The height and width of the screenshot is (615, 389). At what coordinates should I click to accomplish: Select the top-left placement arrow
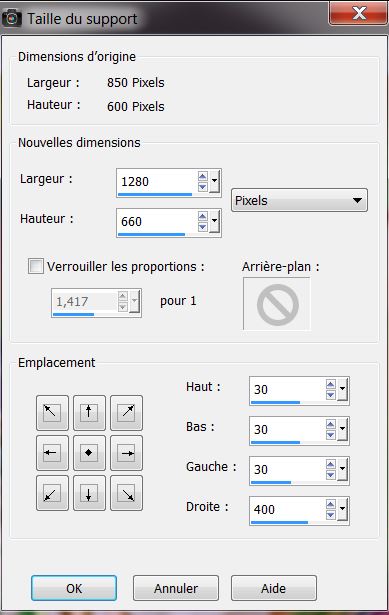(52, 413)
